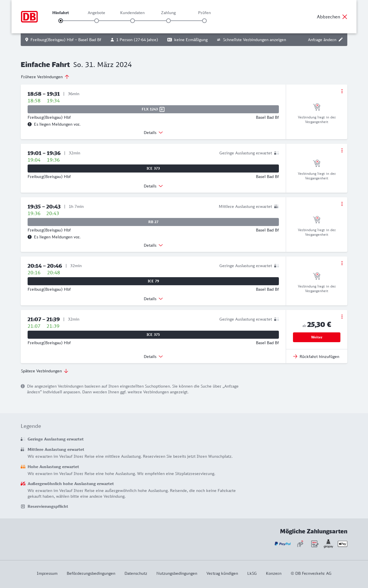Click the Abbrechen close X icon
Viewport: 368px width, 588px height.
pyautogui.click(x=345, y=17)
